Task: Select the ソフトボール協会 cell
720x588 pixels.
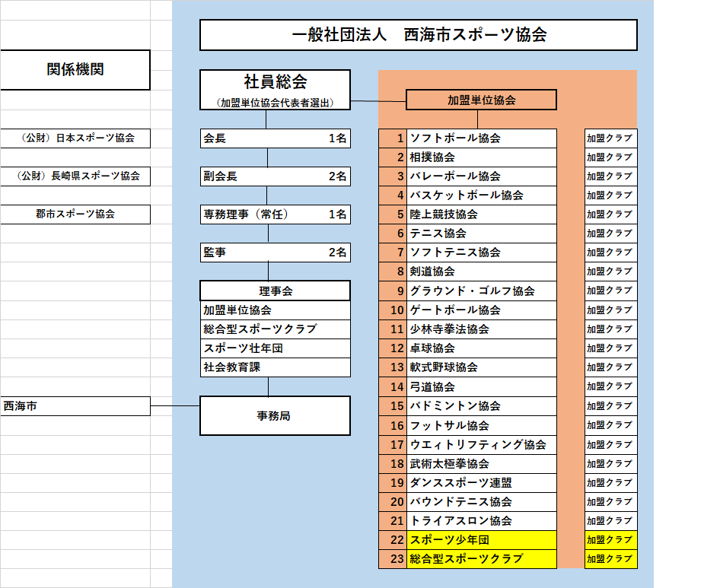Action: click(482, 138)
